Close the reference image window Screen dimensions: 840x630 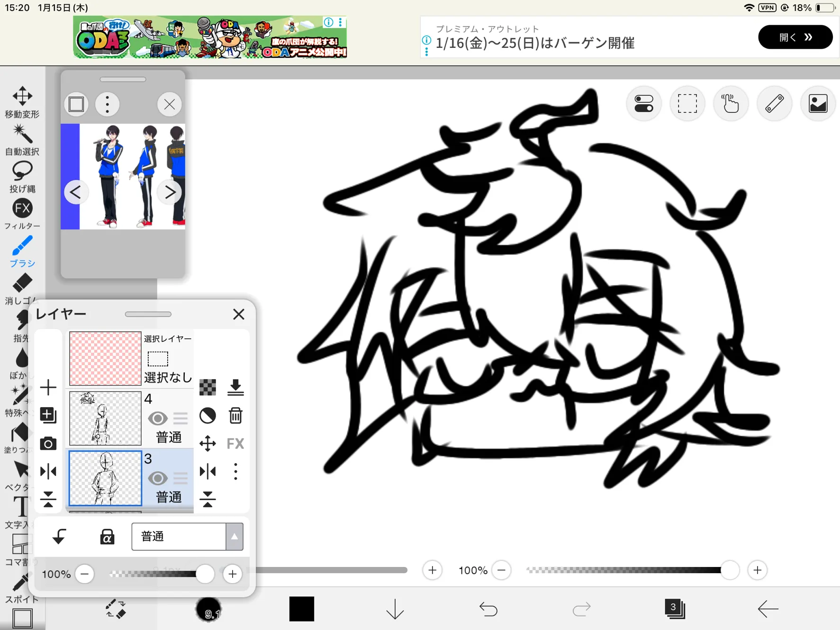tap(170, 104)
